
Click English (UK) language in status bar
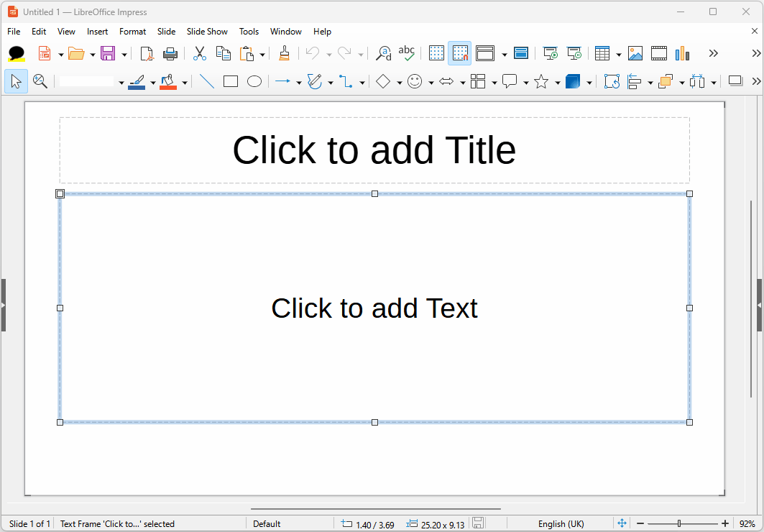coord(561,524)
